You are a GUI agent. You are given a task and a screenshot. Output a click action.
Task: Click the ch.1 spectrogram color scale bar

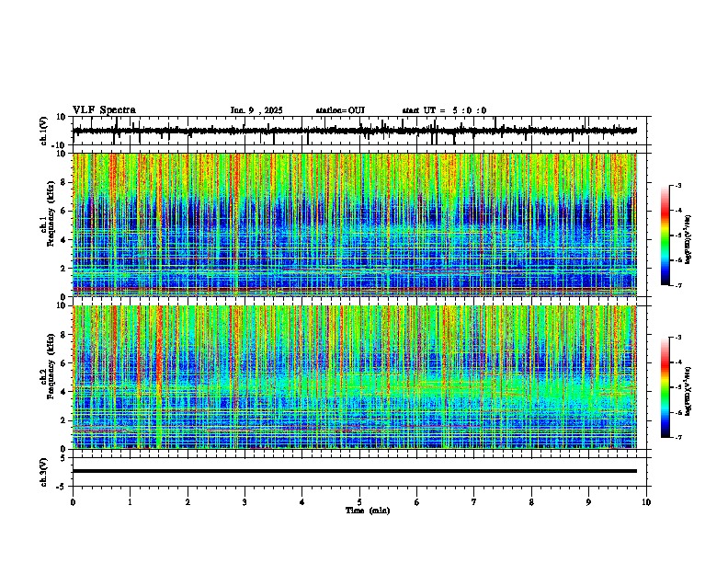pos(665,236)
